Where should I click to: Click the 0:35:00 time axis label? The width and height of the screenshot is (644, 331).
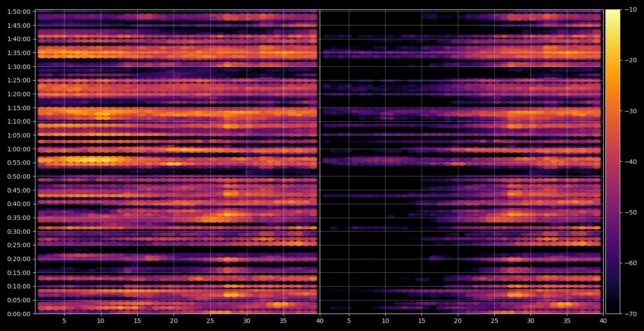(19, 218)
